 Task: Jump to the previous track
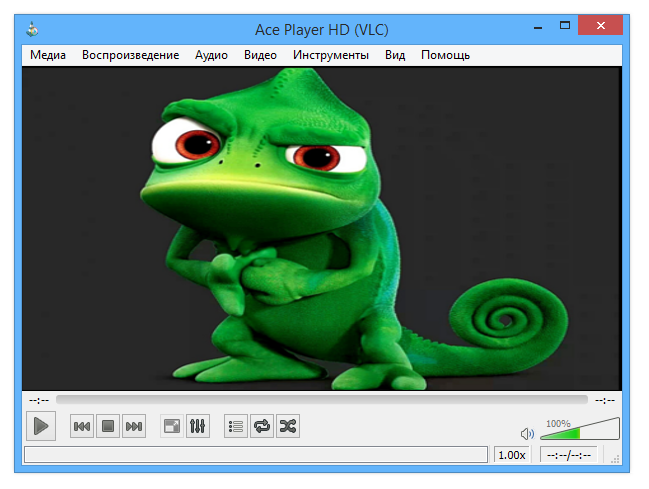pos(82,426)
